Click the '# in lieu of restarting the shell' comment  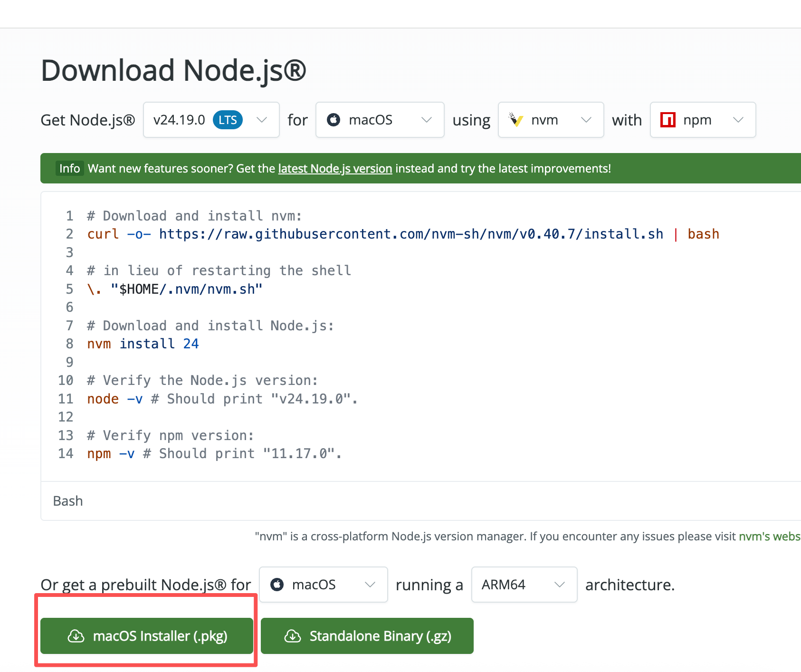(x=219, y=271)
